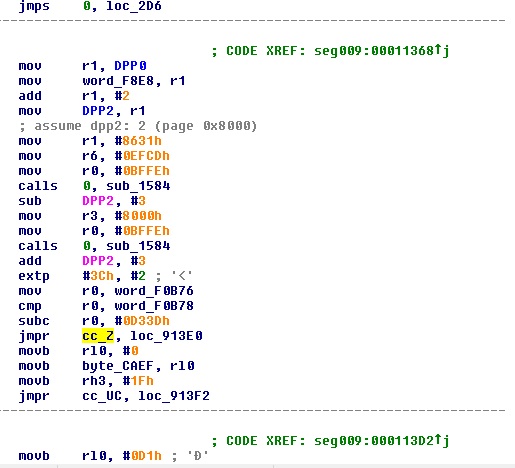This screenshot has height=468, width=515.
Task: Select rh3 register operand
Action: (94, 381)
